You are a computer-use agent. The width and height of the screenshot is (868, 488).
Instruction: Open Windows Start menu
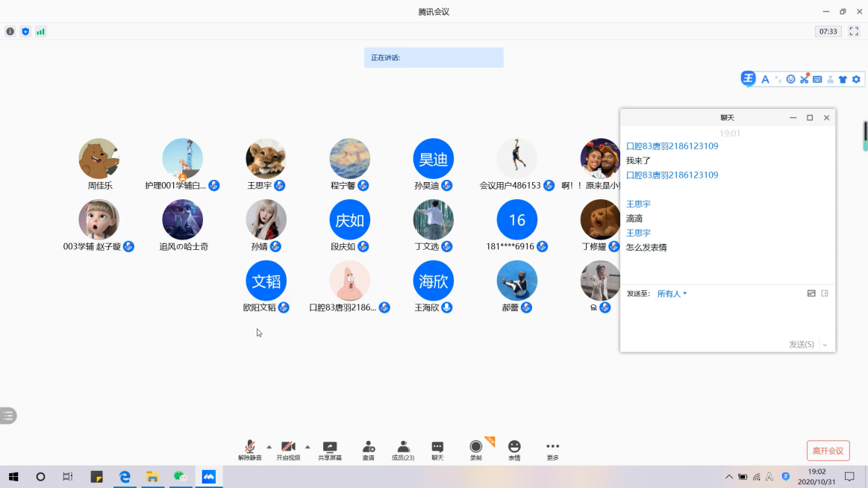(13, 476)
